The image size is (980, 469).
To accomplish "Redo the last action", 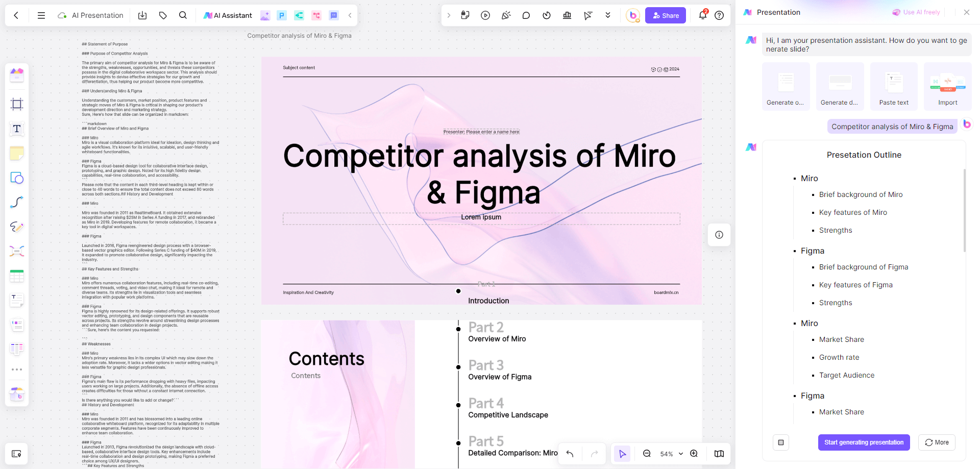I will (595, 454).
